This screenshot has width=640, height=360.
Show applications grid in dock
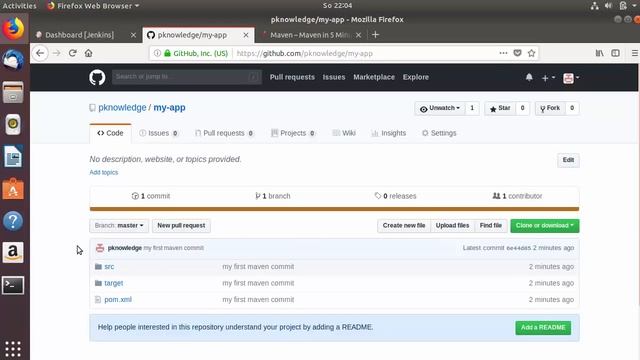13,349
